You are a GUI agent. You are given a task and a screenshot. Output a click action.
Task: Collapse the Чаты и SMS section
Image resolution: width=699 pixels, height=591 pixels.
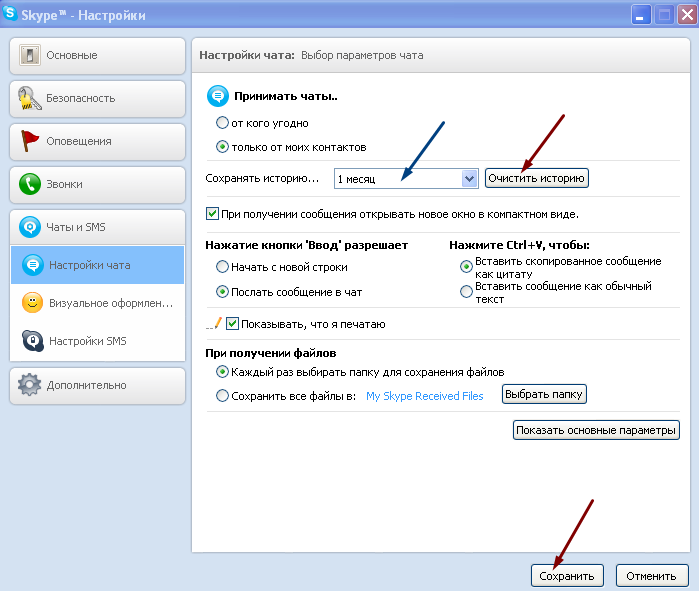97,227
